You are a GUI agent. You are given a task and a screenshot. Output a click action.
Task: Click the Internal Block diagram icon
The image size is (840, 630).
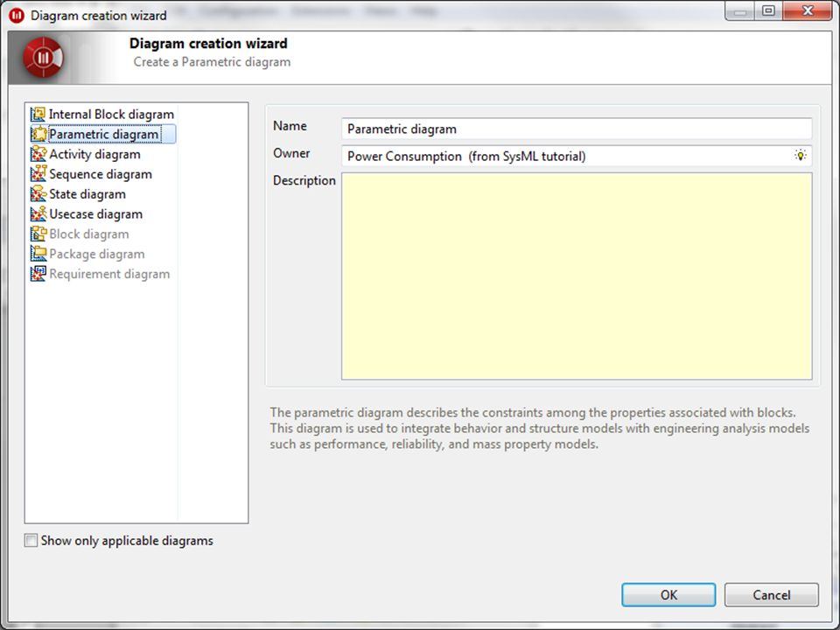coord(38,114)
